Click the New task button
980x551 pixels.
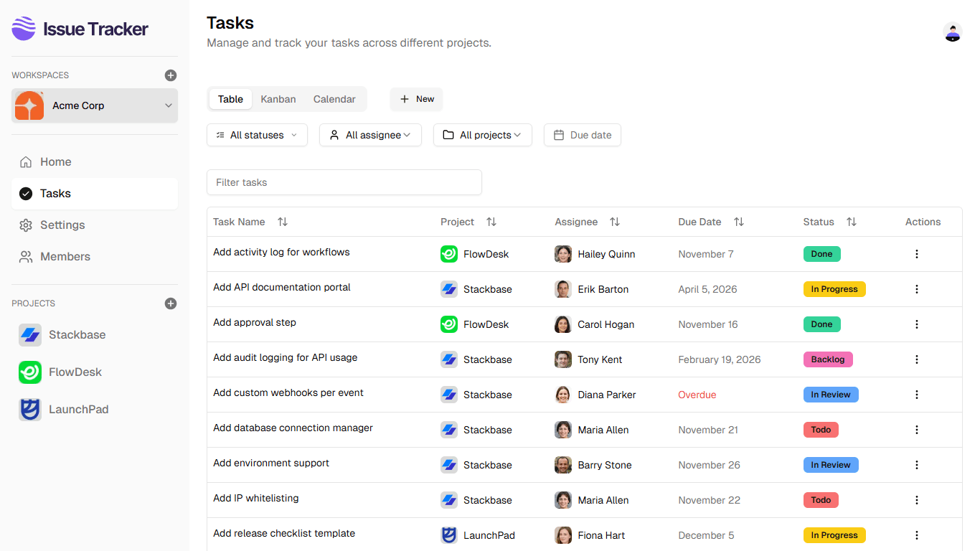(x=416, y=99)
